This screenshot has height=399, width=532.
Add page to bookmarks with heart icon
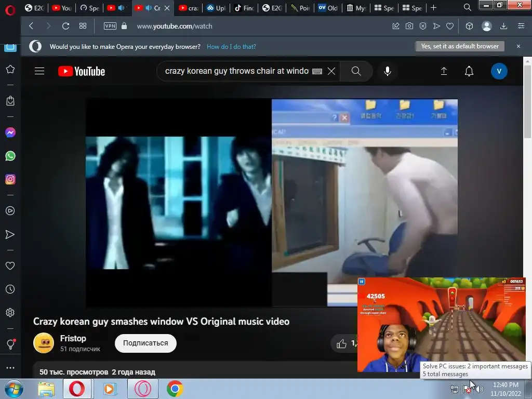coord(450,26)
